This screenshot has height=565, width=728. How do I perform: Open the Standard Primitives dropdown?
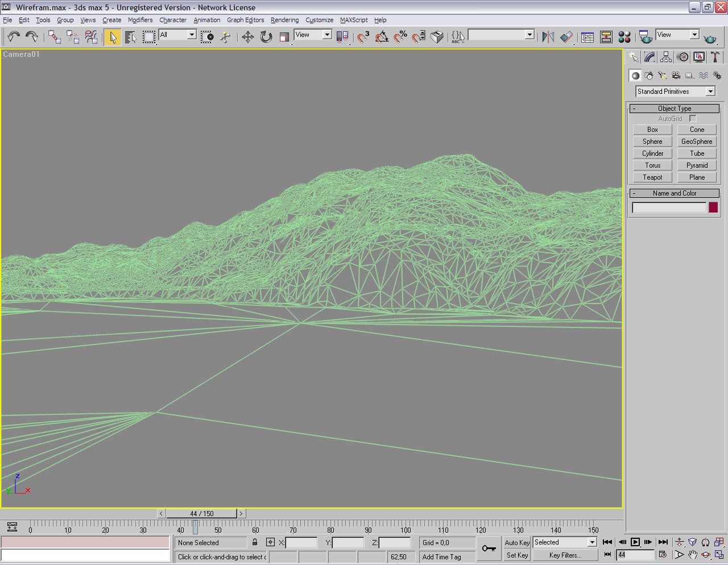675,92
